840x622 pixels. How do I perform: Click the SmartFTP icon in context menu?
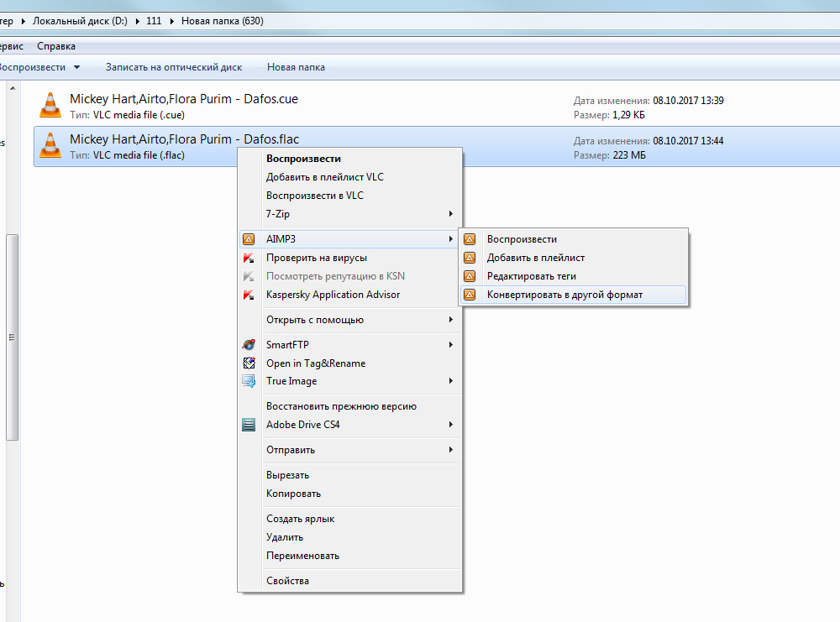click(x=249, y=345)
